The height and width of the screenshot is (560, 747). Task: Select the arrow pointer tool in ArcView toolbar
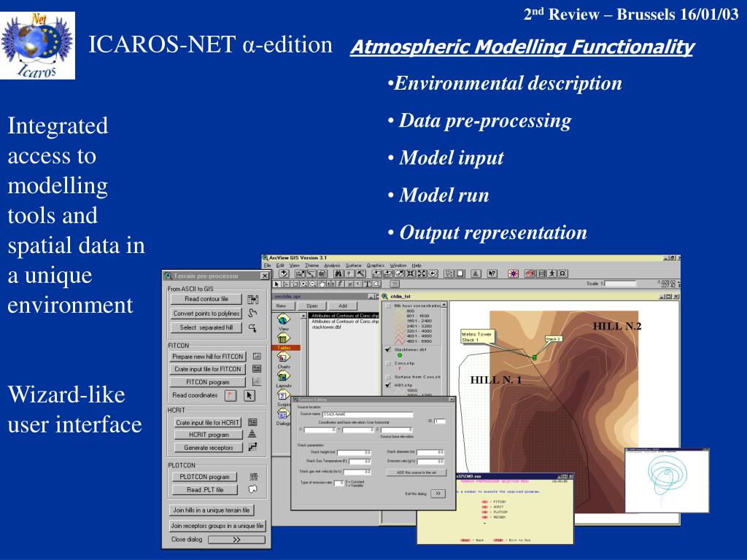tap(276, 284)
